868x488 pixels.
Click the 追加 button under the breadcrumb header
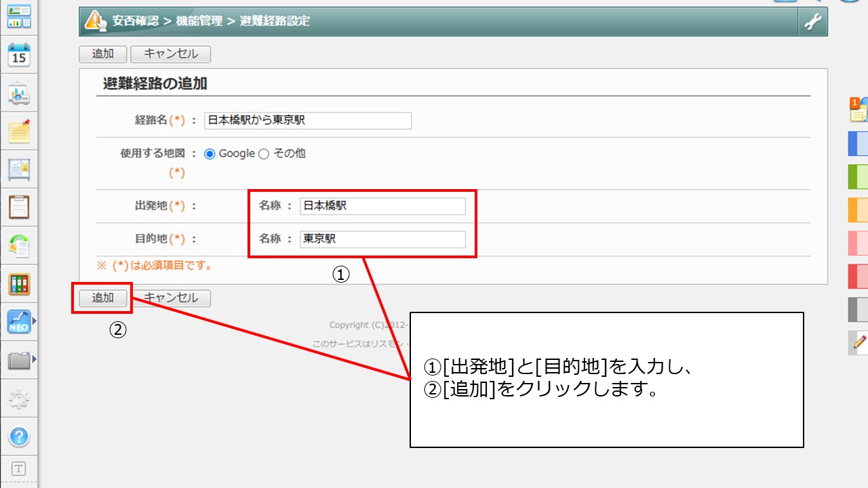pyautogui.click(x=103, y=54)
